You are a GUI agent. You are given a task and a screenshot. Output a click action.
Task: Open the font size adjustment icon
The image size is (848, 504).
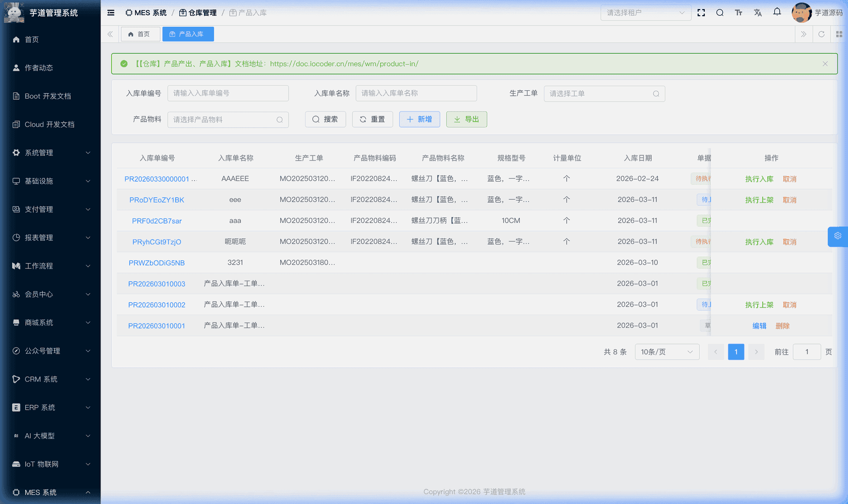click(x=738, y=13)
